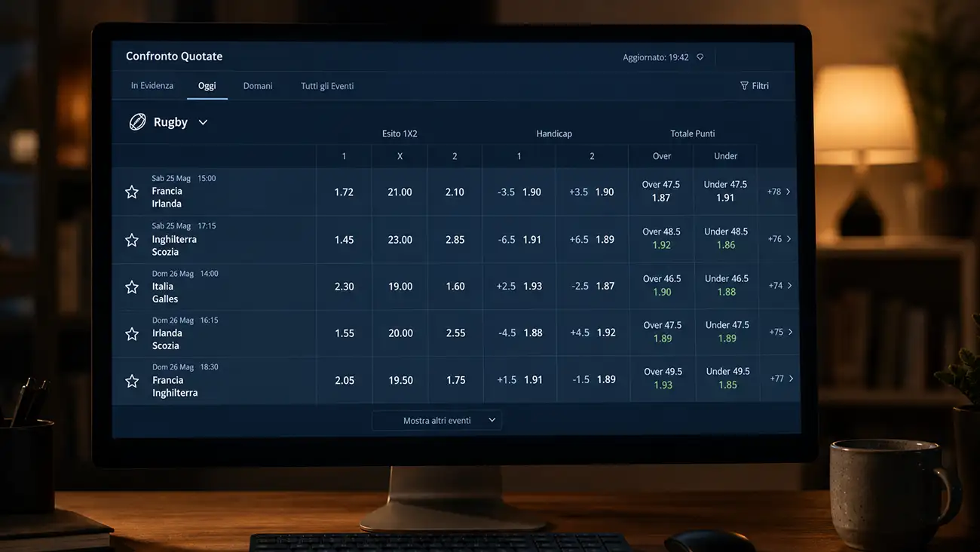Image resolution: width=980 pixels, height=552 pixels.
Task: Select Under 47.5 at 1.91
Action: tap(725, 192)
